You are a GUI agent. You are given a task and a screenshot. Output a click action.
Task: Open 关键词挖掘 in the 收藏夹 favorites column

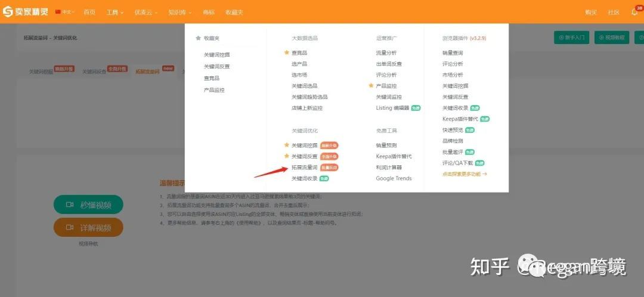click(217, 55)
